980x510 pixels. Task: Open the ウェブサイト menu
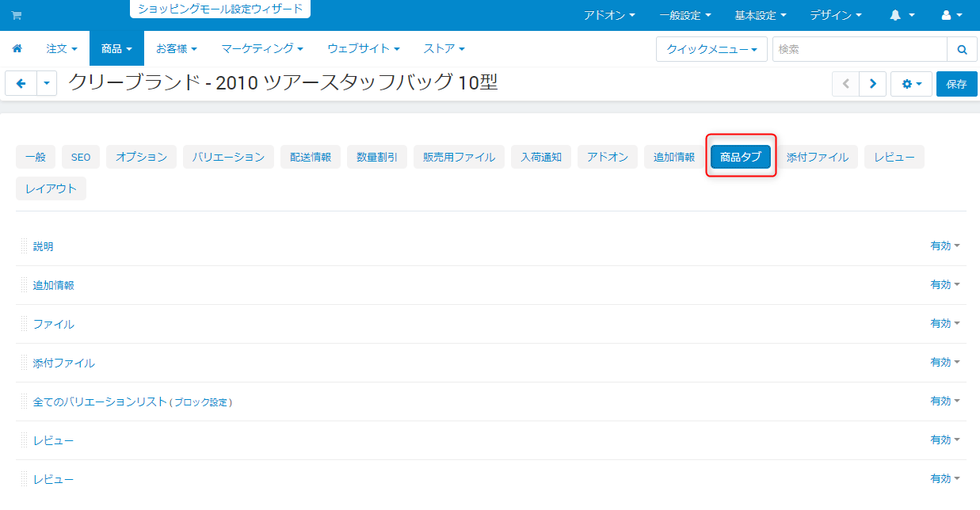[364, 48]
